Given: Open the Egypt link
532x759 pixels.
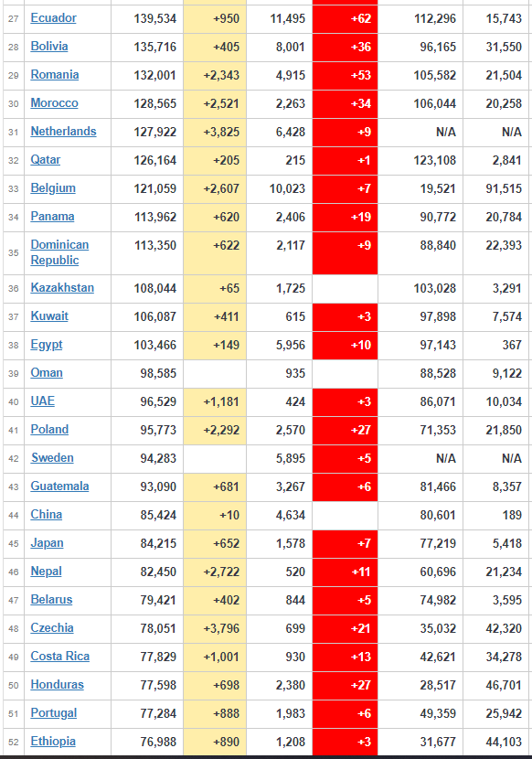Looking at the screenshot, I should pos(47,345).
